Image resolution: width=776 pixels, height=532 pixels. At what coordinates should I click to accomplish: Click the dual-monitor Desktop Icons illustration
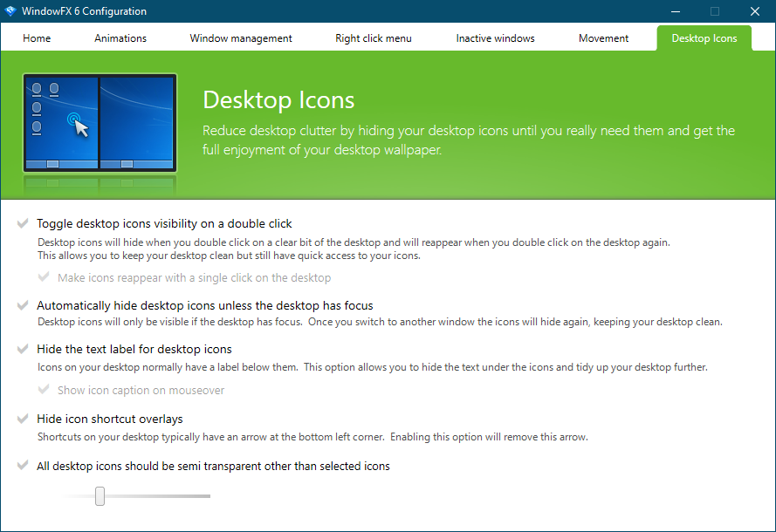[x=100, y=123]
